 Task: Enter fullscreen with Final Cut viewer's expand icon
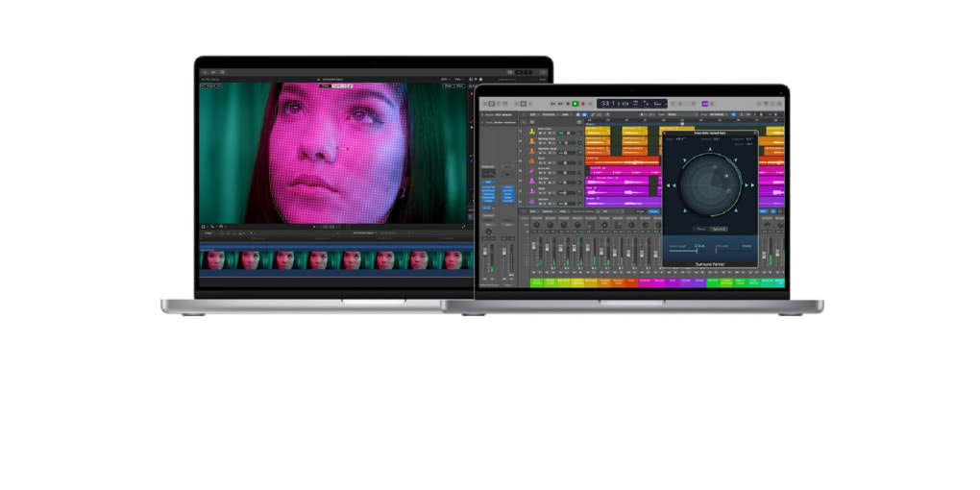(463, 227)
